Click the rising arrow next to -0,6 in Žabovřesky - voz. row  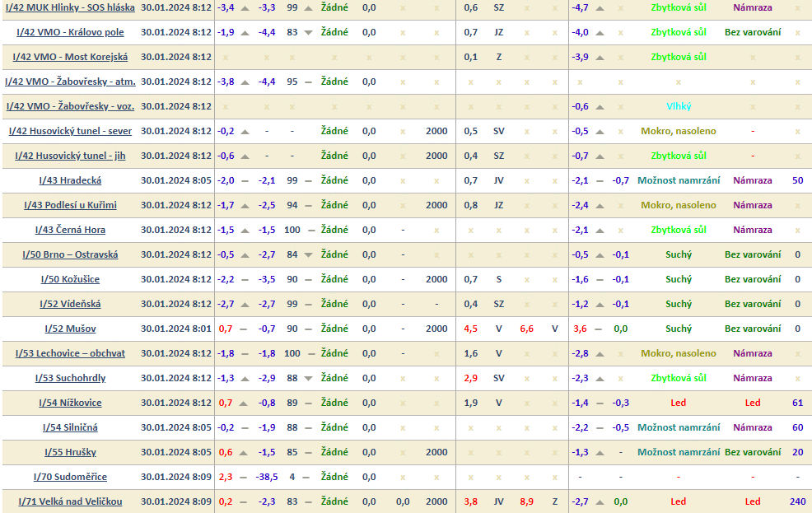pyautogui.click(x=600, y=106)
